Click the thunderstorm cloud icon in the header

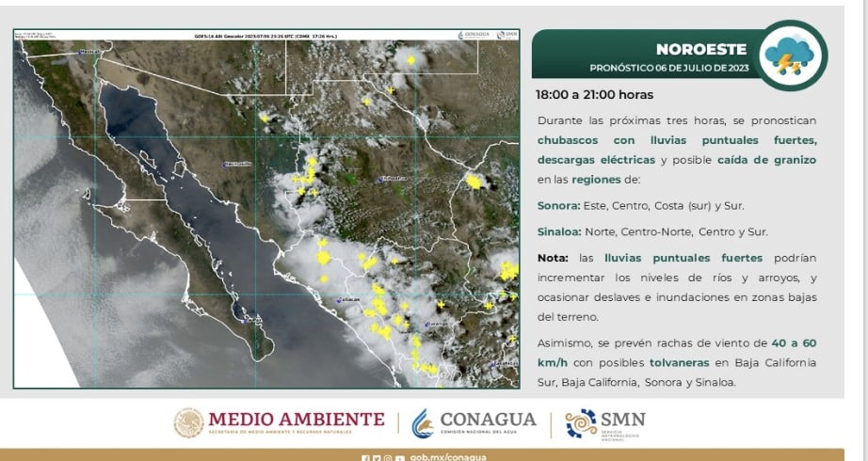pos(790,56)
